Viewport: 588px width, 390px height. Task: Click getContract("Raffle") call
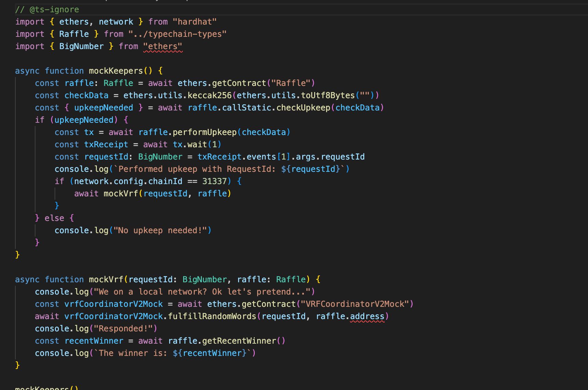click(x=263, y=83)
